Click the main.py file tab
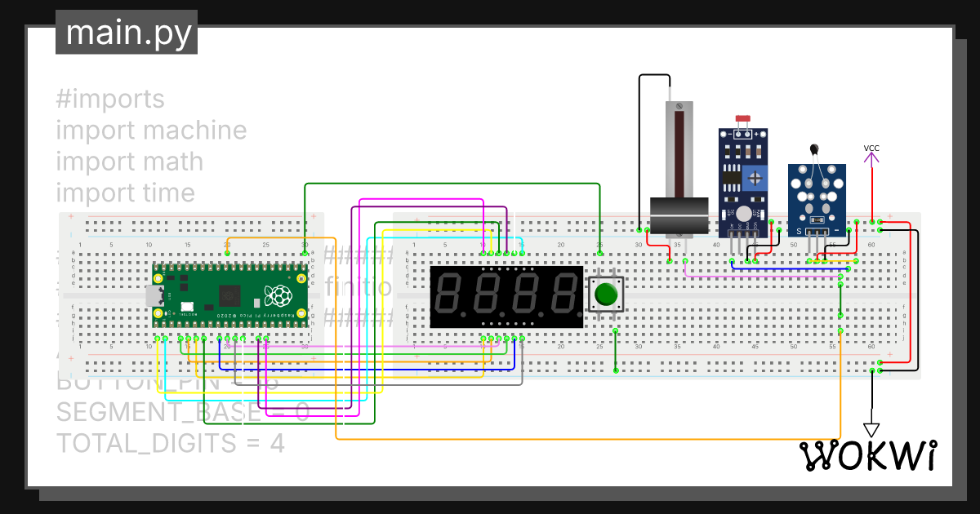 [127, 33]
